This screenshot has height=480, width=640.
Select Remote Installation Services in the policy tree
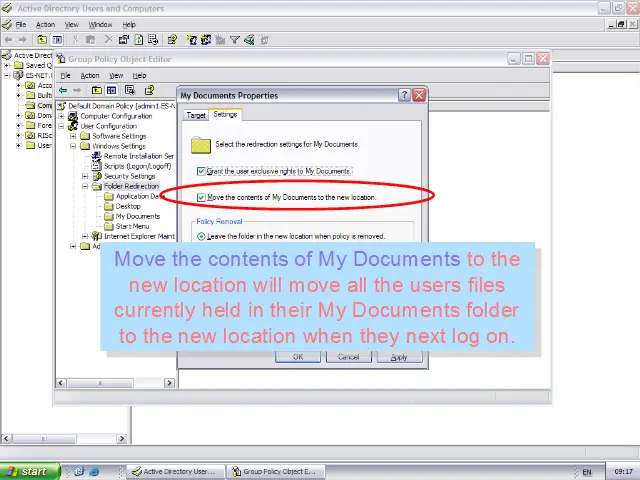click(138, 156)
